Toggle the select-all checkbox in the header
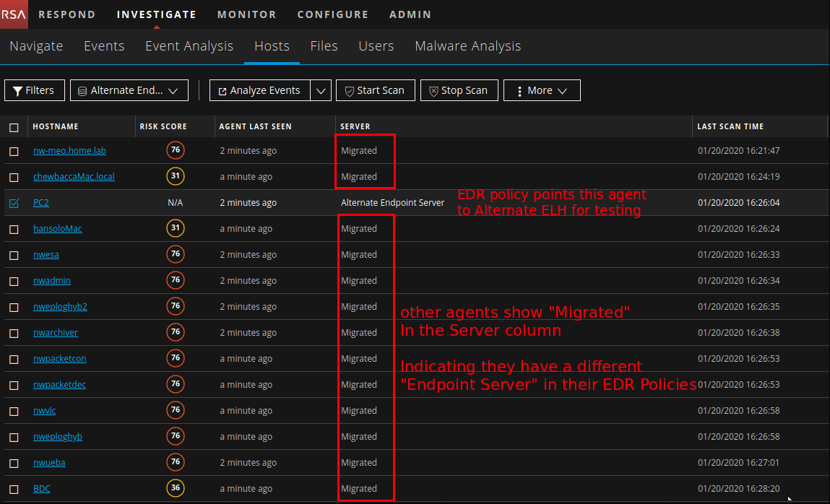Viewport: 830px width, 504px height. coord(14,127)
